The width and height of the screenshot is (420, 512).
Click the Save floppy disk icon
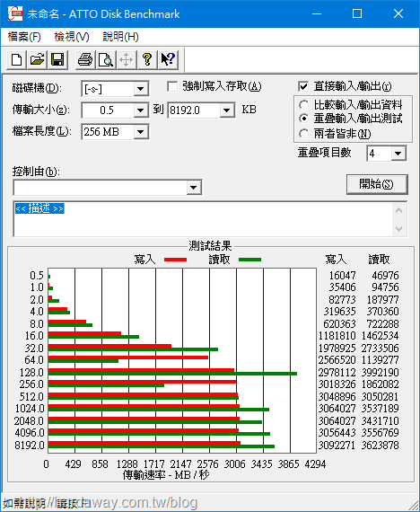pos(57,60)
